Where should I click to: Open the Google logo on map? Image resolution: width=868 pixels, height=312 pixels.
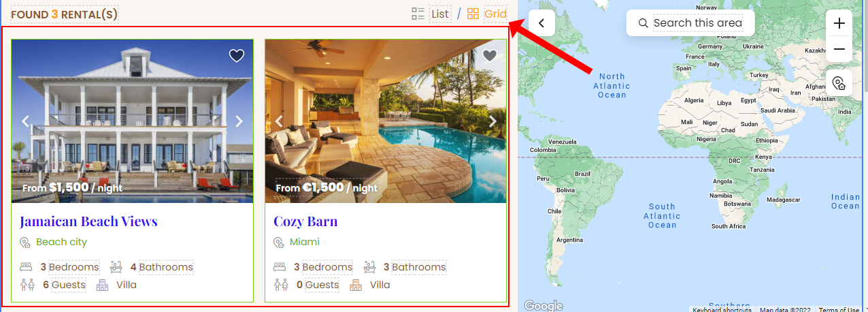(x=543, y=306)
